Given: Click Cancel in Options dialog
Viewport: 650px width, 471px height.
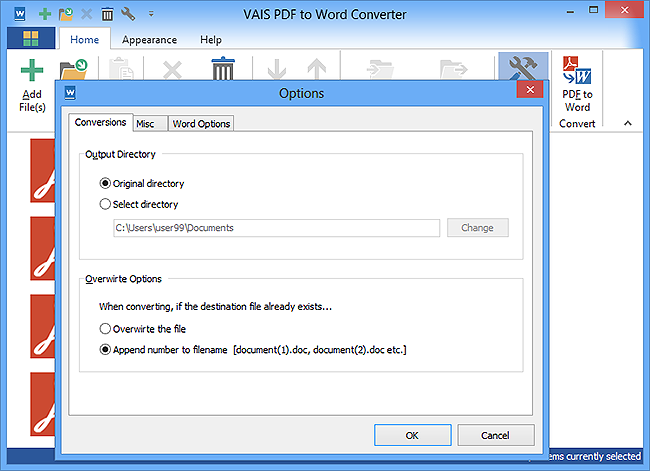Looking at the screenshot, I should [495, 435].
